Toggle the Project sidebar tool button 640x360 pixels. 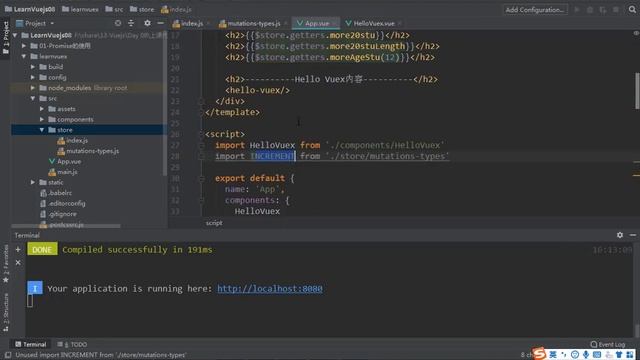pos(6,38)
